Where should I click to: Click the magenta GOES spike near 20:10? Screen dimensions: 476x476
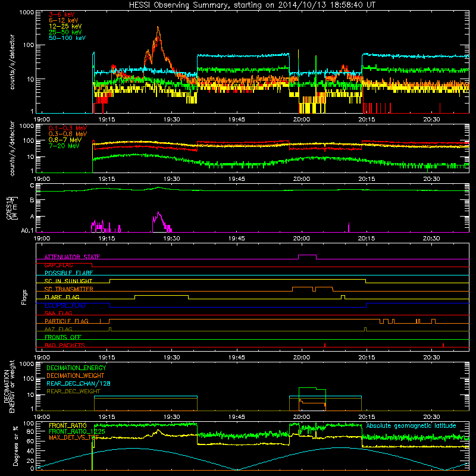[349, 227]
